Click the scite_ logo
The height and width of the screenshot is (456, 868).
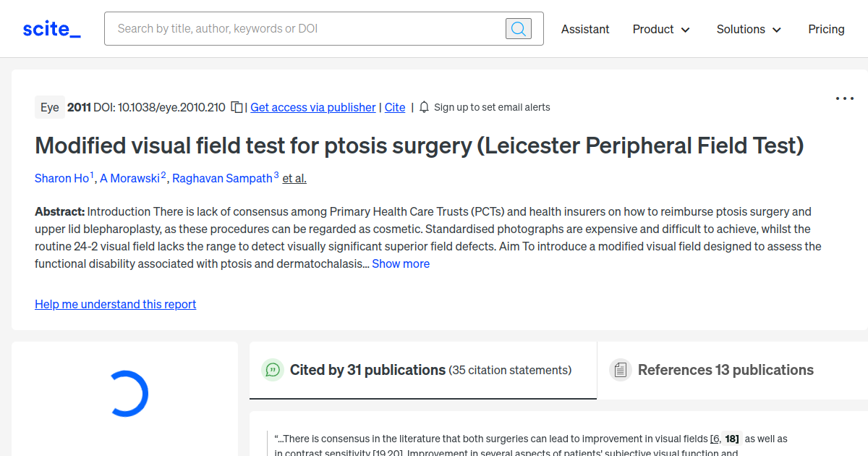pyautogui.click(x=51, y=28)
